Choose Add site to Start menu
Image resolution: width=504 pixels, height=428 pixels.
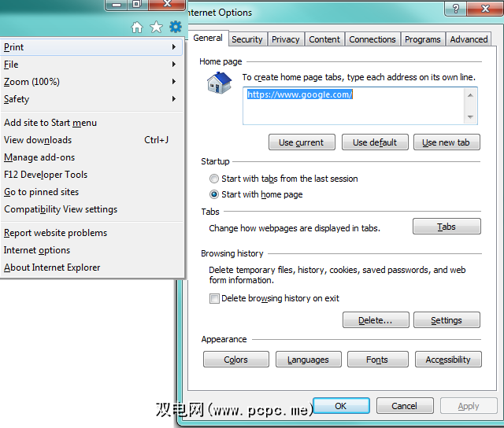[x=91, y=123]
